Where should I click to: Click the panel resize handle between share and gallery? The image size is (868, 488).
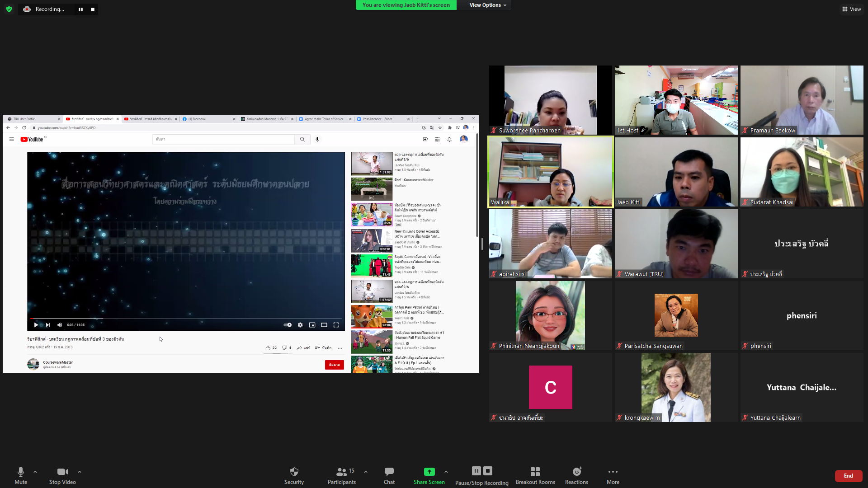[x=482, y=244]
